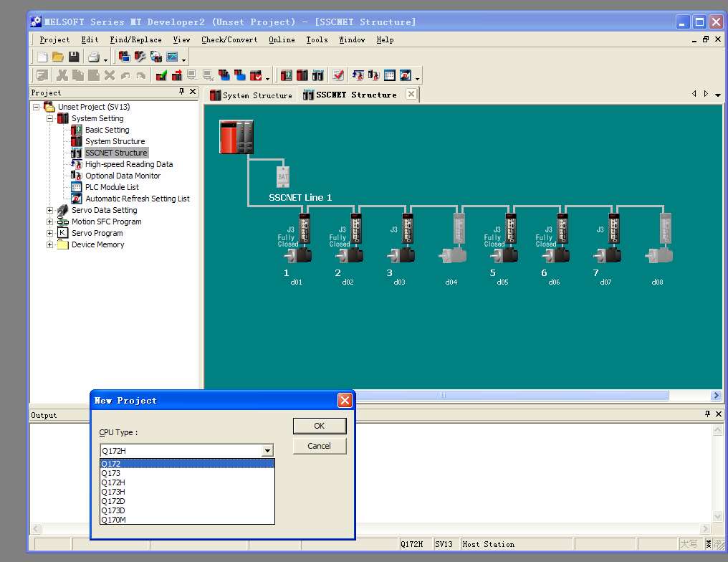Pick Q170M in the CPU type list
This screenshot has height=562, width=728.
coord(112,520)
